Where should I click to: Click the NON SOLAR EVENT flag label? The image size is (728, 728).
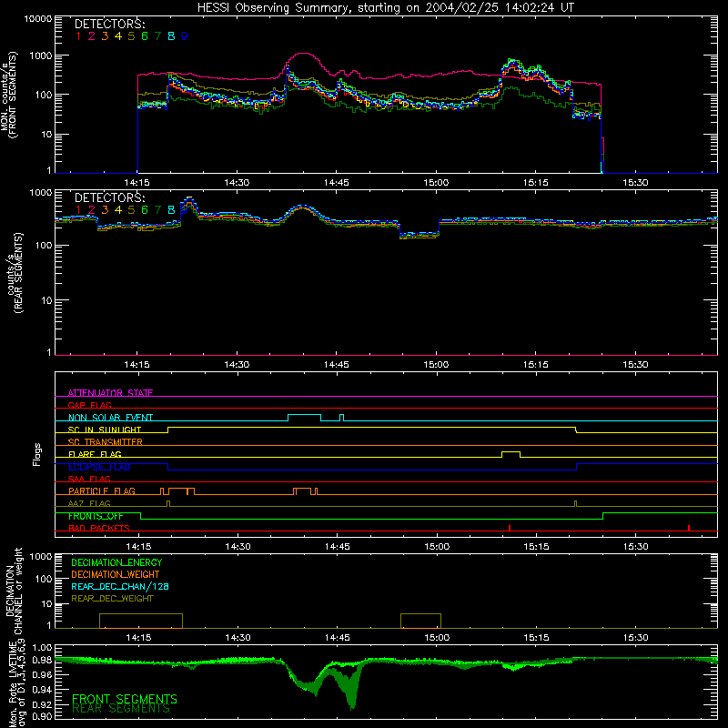coord(110,418)
